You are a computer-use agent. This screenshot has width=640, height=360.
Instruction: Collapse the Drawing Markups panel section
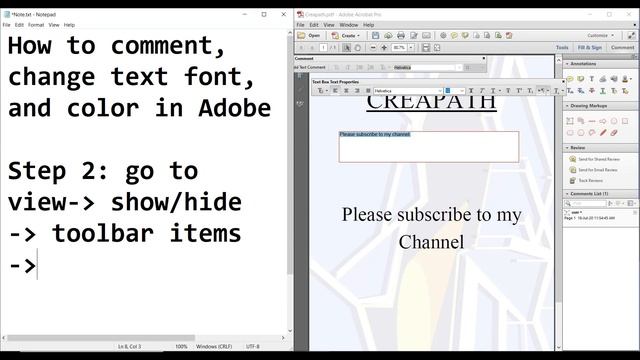click(567, 106)
